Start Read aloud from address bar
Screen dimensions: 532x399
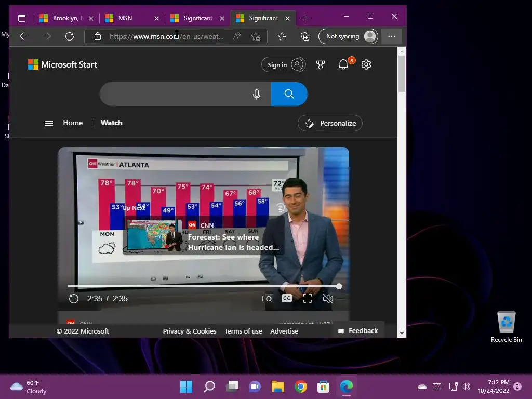[237, 36]
